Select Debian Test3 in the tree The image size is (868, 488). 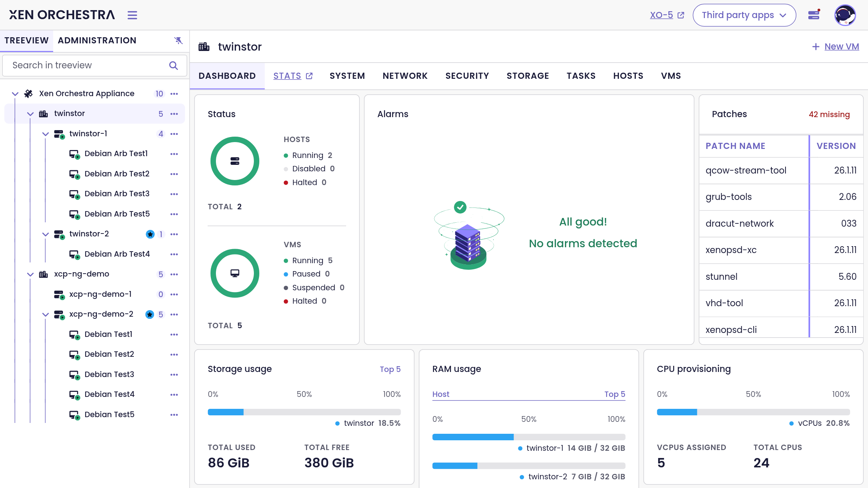pyautogui.click(x=109, y=374)
